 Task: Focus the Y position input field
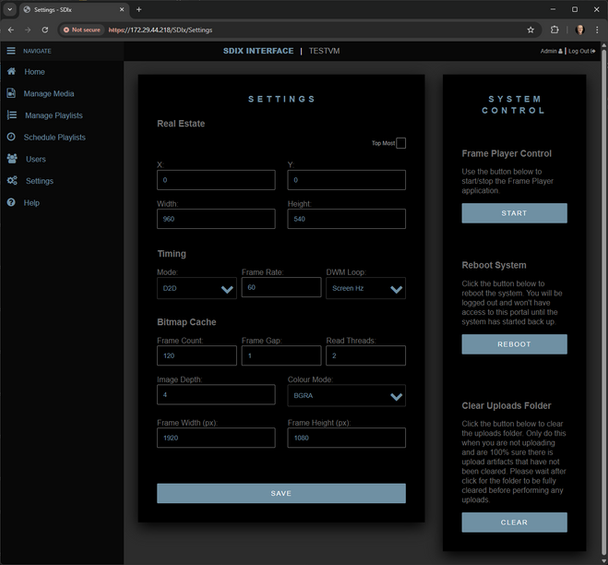[x=346, y=180]
